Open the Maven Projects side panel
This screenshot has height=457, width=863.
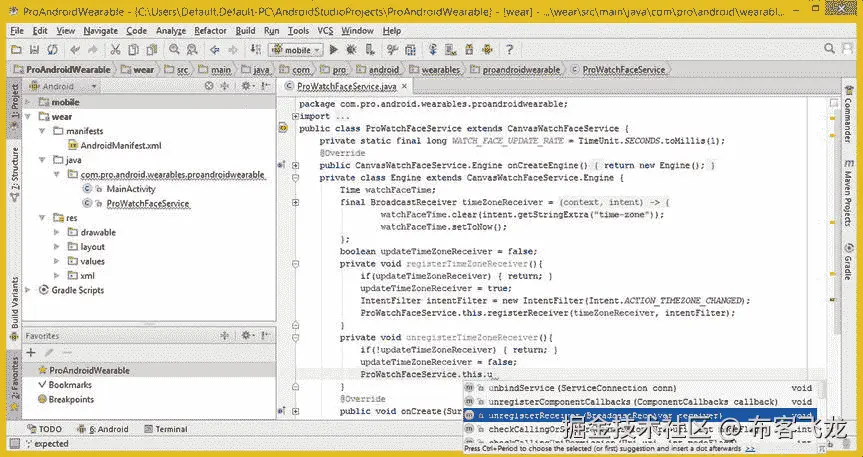849,193
